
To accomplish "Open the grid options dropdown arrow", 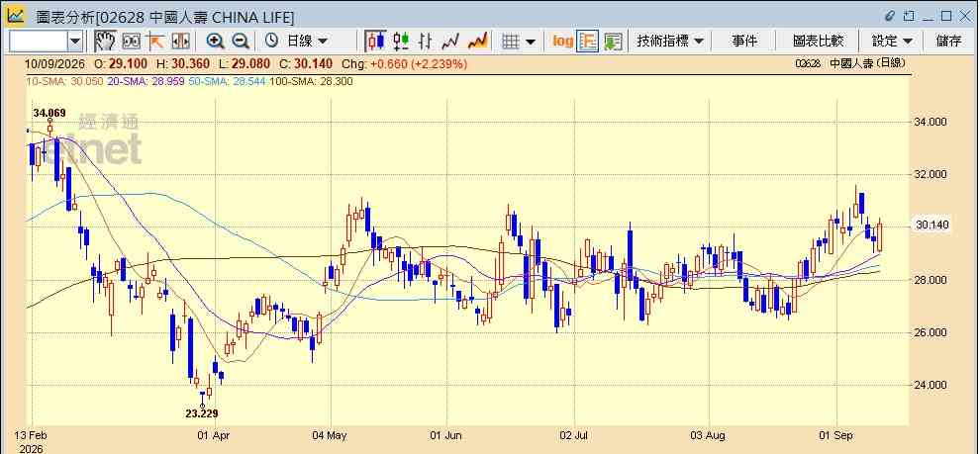I will (x=531, y=42).
